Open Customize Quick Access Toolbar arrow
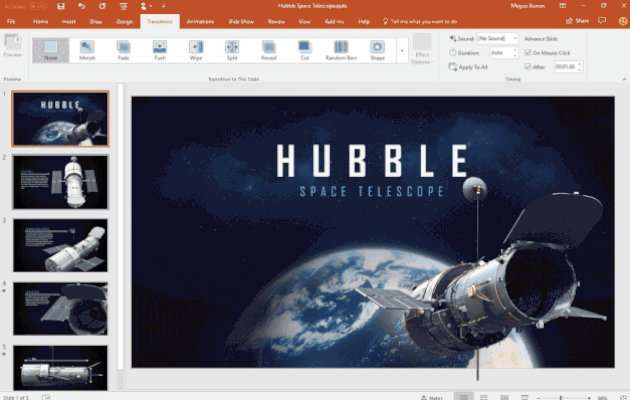Image resolution: width=630 pixels, height=400 pixels. pyautogui.click(x=164, y=6)
